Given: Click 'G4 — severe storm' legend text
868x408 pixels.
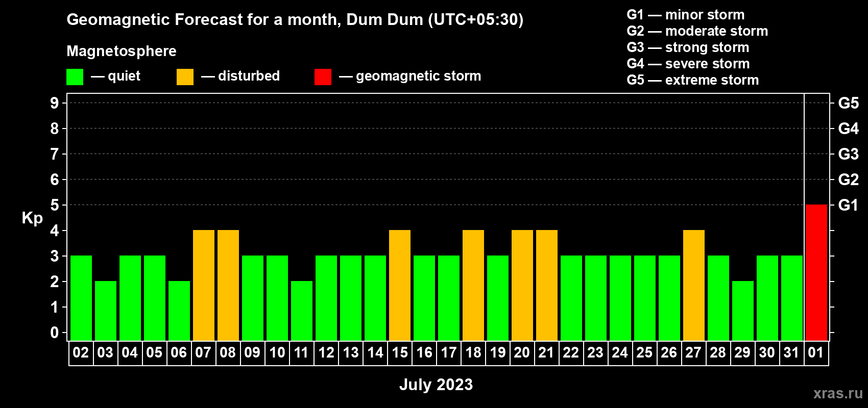Looking at the screenshot, I should click(x=688, y=64).
